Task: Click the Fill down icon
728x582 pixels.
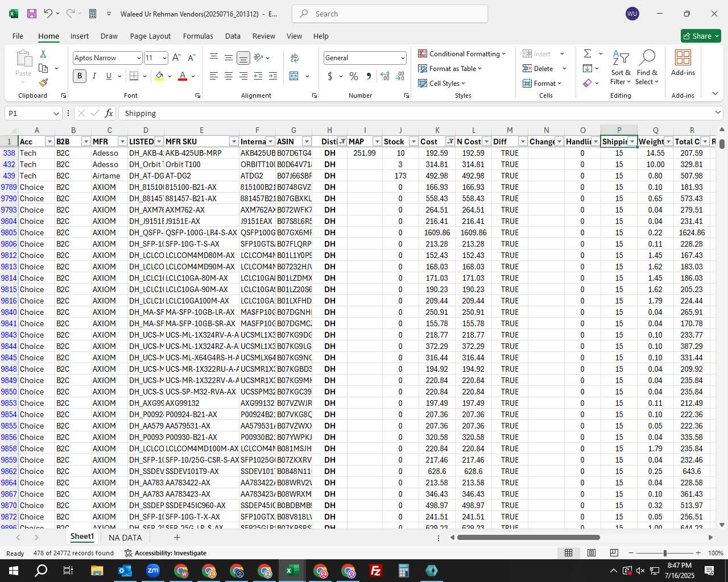Action: (588, 68)
